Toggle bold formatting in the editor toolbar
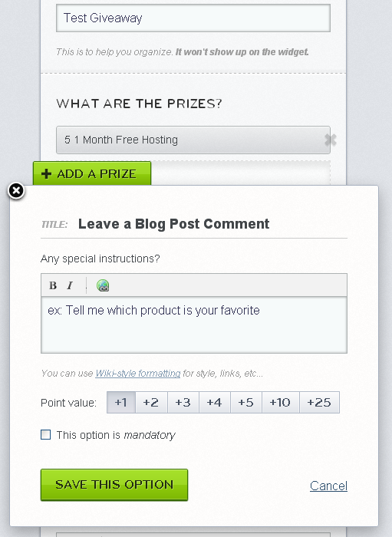 (x=53, y=285)
